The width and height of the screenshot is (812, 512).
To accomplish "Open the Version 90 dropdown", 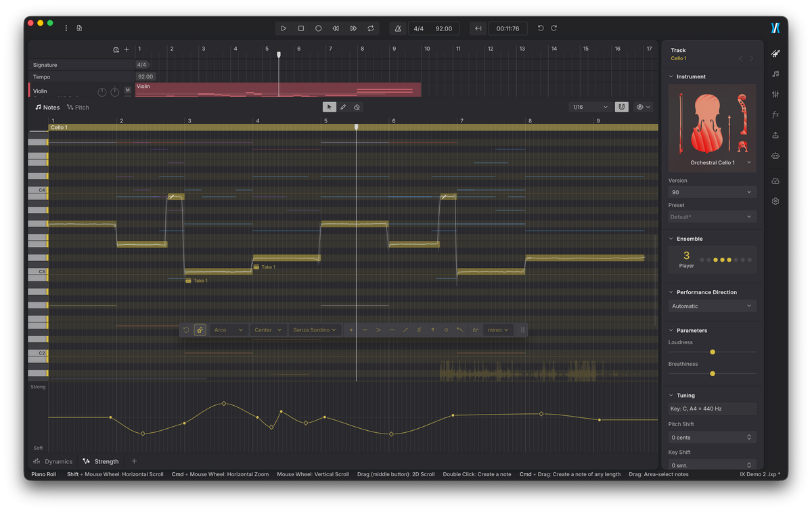I will pos(712,193).
